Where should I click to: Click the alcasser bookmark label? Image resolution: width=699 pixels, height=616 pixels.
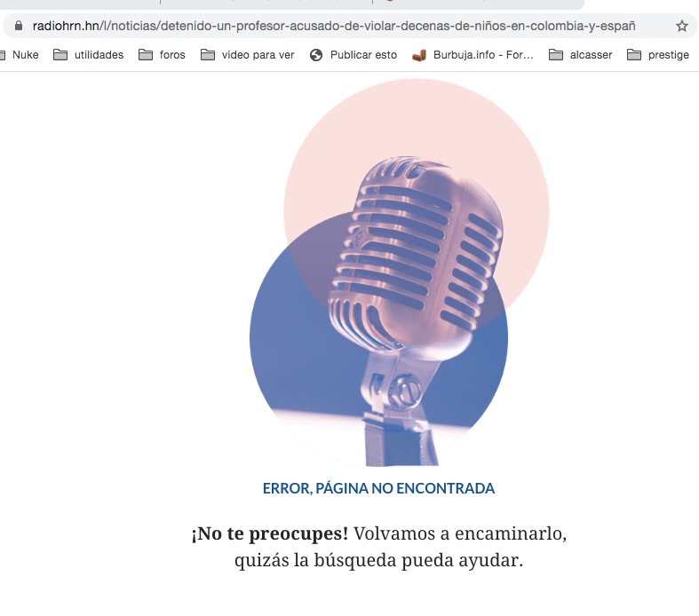pyautogui.click(x=591, y=55)
